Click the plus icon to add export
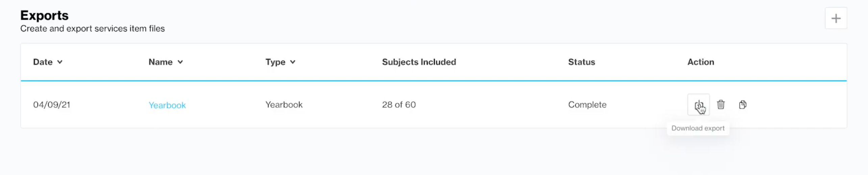868x175 pixels. pyautogui.click(x=836, y=18)
